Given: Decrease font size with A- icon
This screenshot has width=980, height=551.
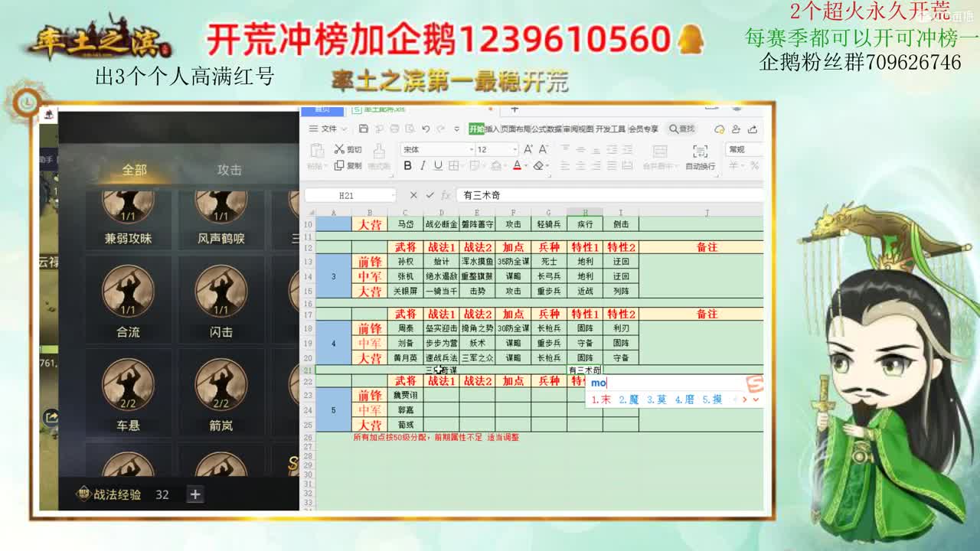Looking at the screenshot, I should (x=543, y=149).
